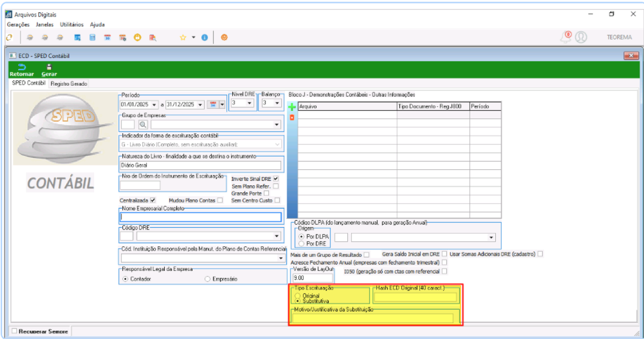This screenshot has width=644, height=339.
Task: Open the start date 01/01/2025 dropdown
Action: click(154, 105)
